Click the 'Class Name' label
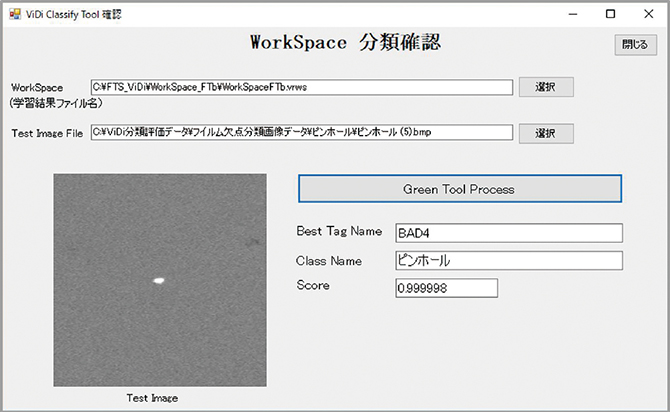 tap(329, 261)
